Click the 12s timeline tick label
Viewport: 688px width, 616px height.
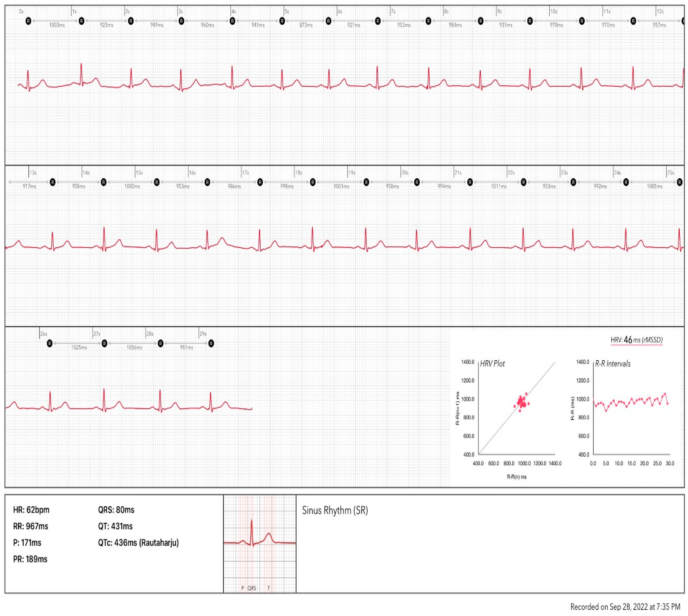point(660,11)
